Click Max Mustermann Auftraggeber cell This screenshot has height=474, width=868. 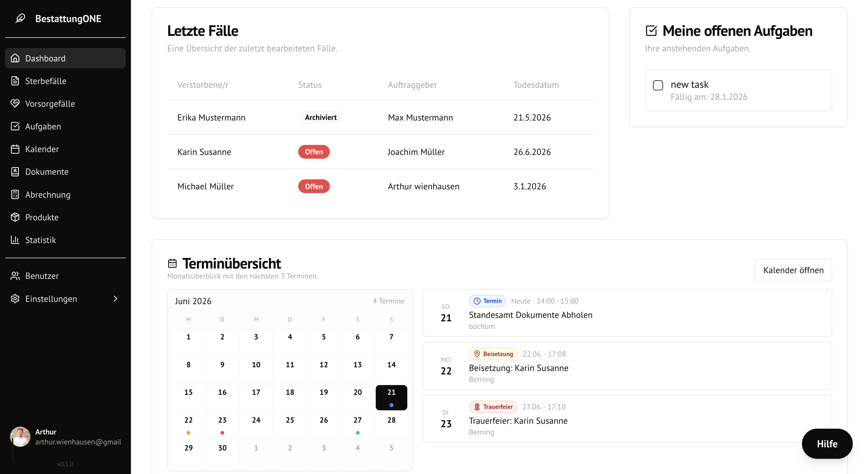click(x=420, y=117)
